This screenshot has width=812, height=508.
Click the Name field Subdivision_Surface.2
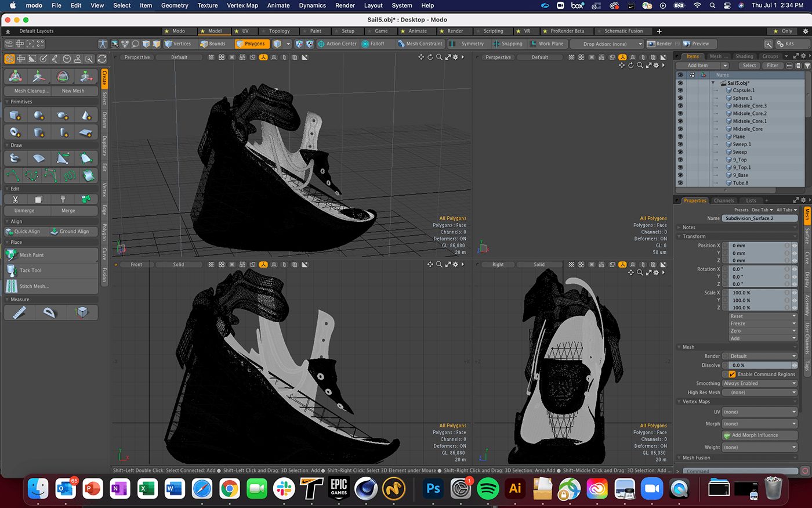coord(760,218)
